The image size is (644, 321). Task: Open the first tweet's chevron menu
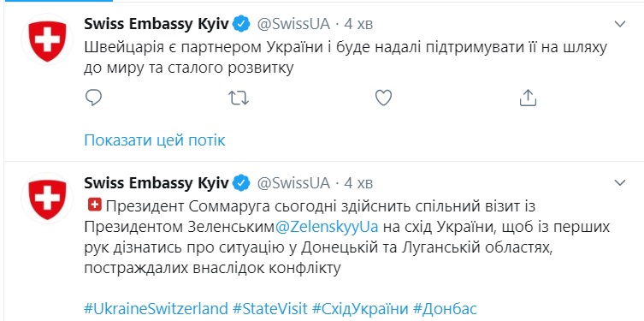(x=619, y=24)
